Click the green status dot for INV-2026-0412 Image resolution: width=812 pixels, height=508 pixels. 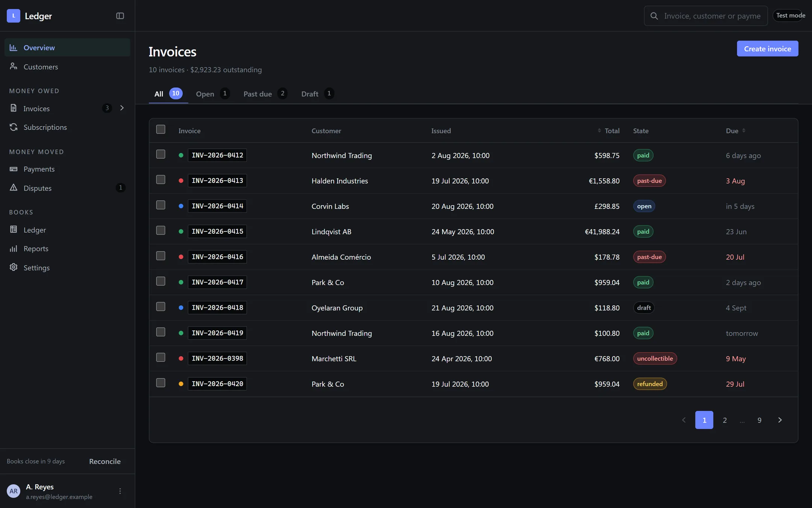[181, 155]
